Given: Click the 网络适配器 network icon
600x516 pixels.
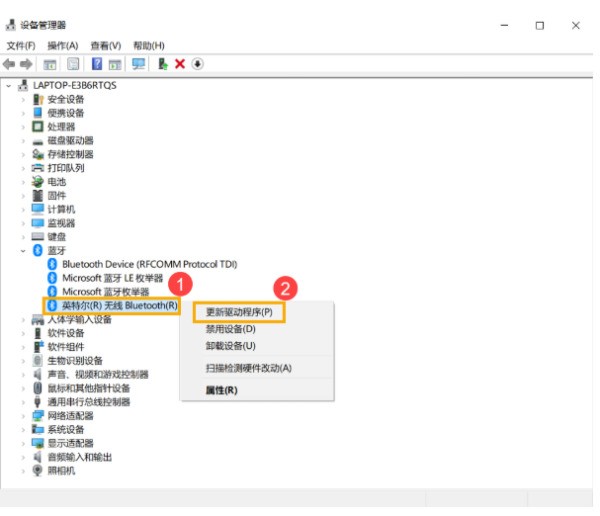Looking at the screenshot, I should [x=38, y=415].
